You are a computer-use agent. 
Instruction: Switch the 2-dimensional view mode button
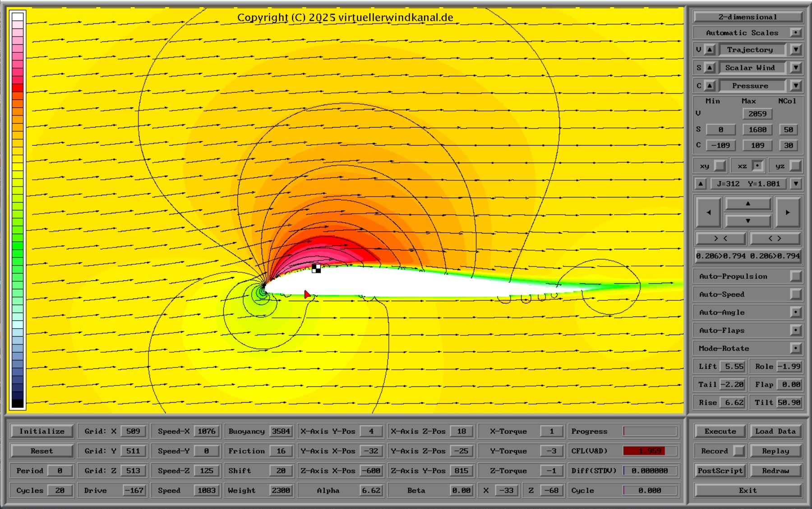pos(747,17)
